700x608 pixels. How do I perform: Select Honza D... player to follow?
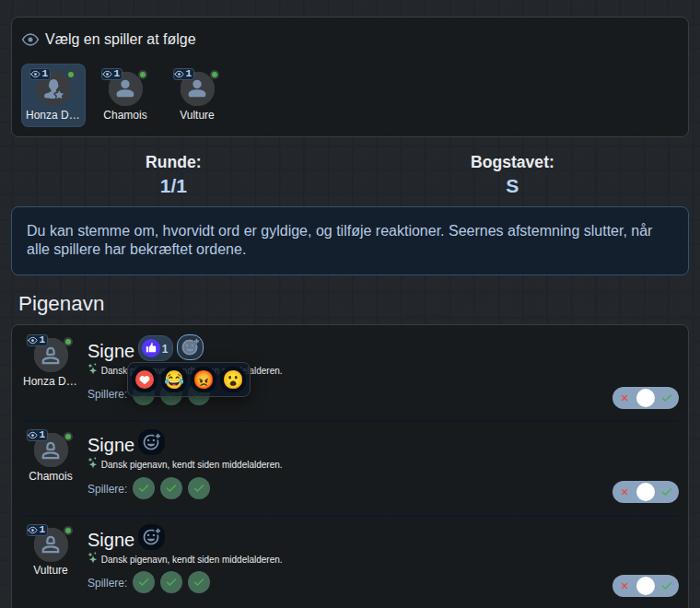coord(53,95)
